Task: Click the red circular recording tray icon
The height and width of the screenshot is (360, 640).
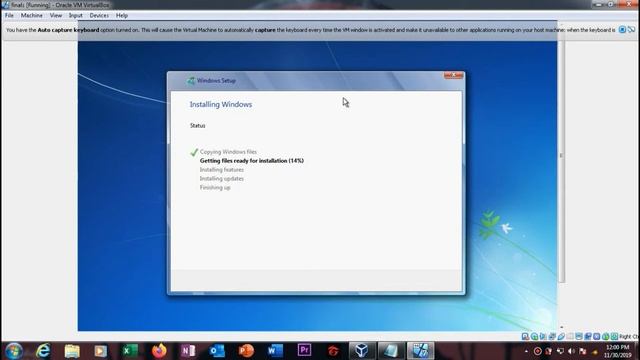Action: pyautogui.click(x=538, y=351)
